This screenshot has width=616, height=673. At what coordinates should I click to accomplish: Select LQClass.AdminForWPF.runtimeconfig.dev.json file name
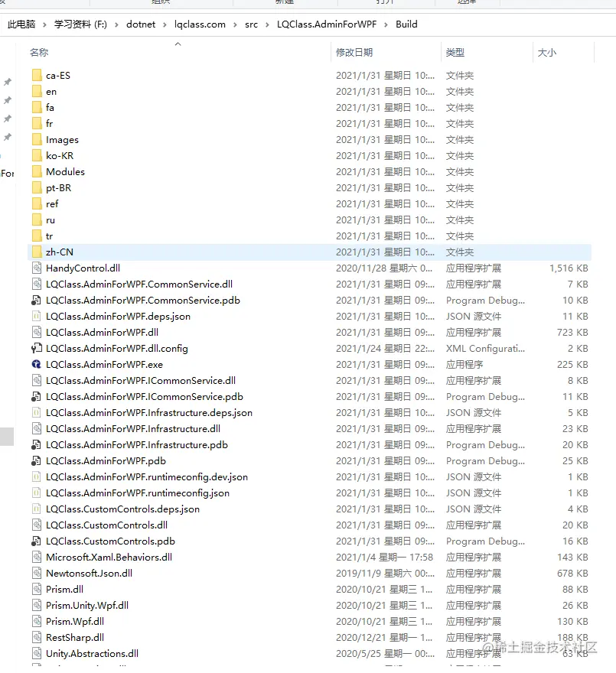[146, 477]
